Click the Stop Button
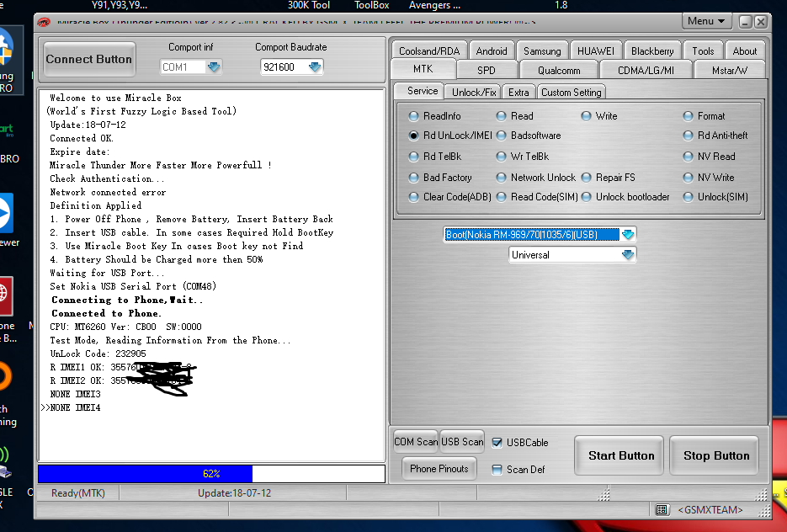Screen dimensions: 787x532 [715, 455]
